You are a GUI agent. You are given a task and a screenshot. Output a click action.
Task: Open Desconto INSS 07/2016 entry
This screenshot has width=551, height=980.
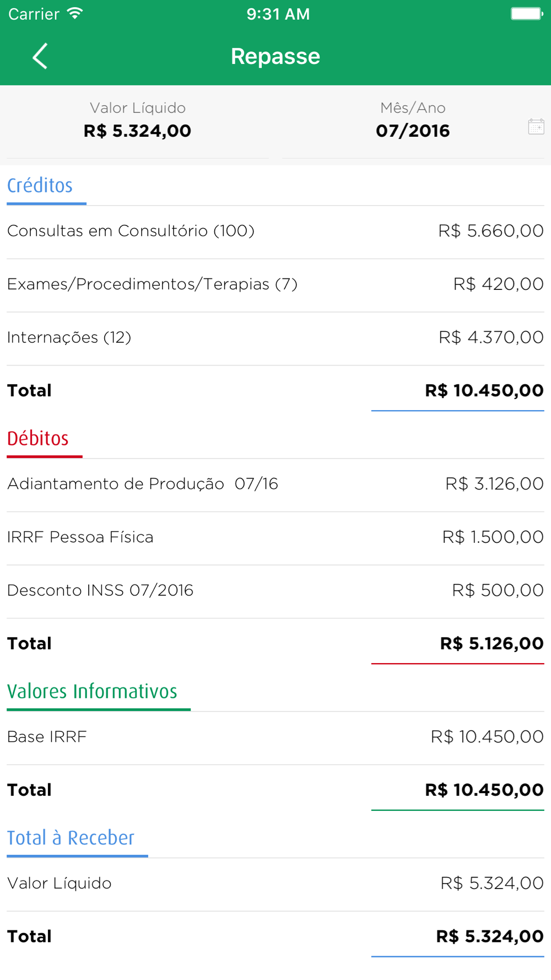click(x=275, y=591)
